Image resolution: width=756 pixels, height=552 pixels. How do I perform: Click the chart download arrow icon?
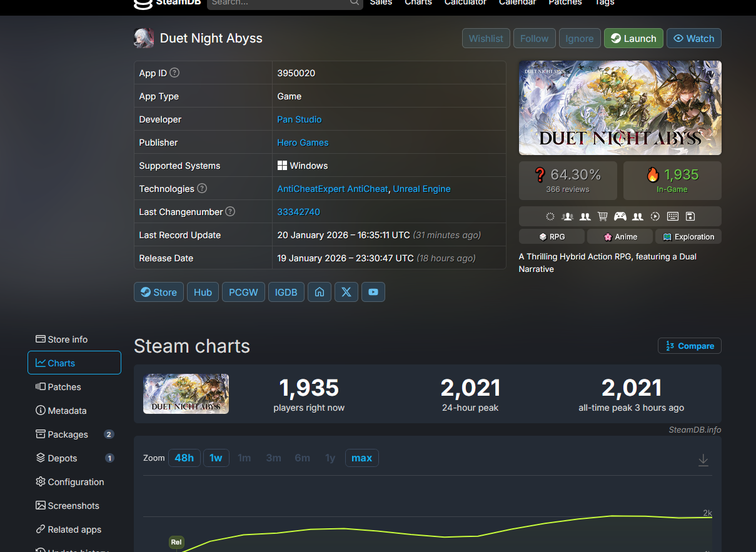703,460
